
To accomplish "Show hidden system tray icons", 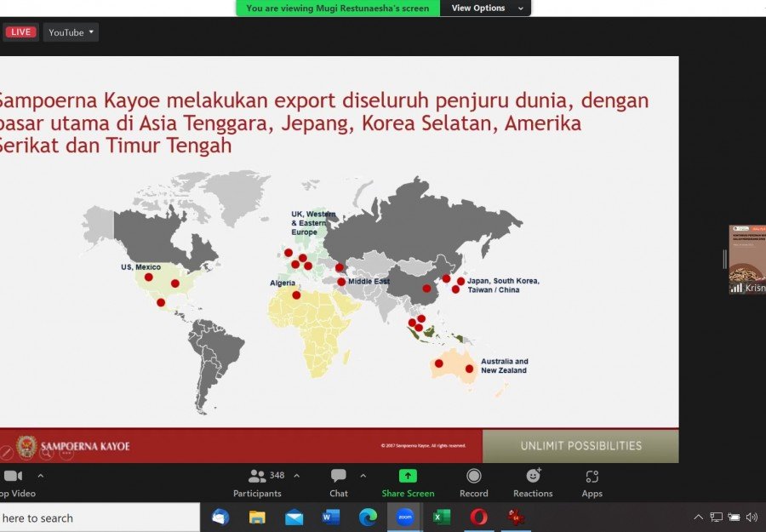I will (699, 518).
